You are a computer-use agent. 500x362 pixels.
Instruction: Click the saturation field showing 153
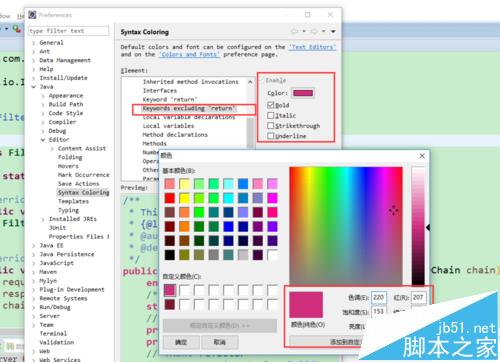[x=379, y=312]
